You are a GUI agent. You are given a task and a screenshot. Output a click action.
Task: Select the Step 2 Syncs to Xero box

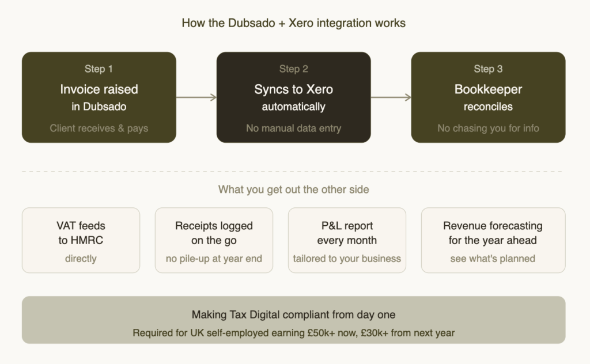pyautogui.click(x=293, y=97)
